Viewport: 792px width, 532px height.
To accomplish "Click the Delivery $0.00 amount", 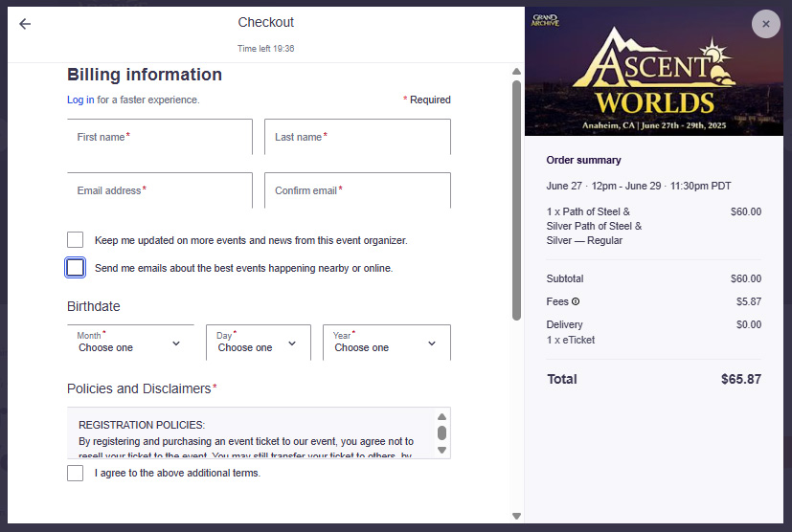I will pyautogui.click(x=749, y=324).
